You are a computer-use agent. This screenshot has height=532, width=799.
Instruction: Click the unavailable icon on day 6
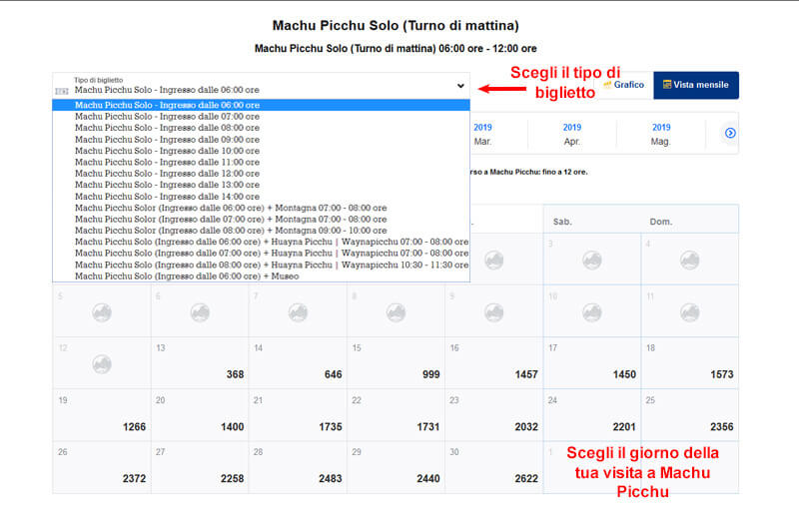coord(200,312)
